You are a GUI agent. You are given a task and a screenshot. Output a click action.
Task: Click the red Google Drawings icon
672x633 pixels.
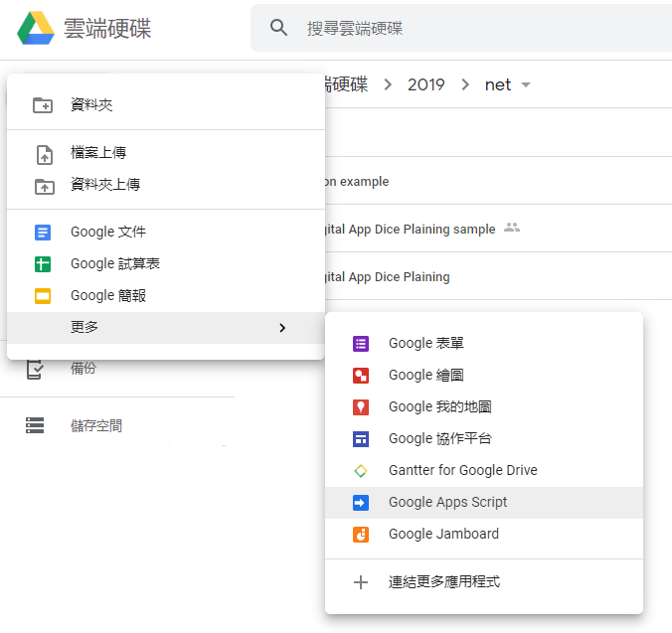(x=361, y=376)
